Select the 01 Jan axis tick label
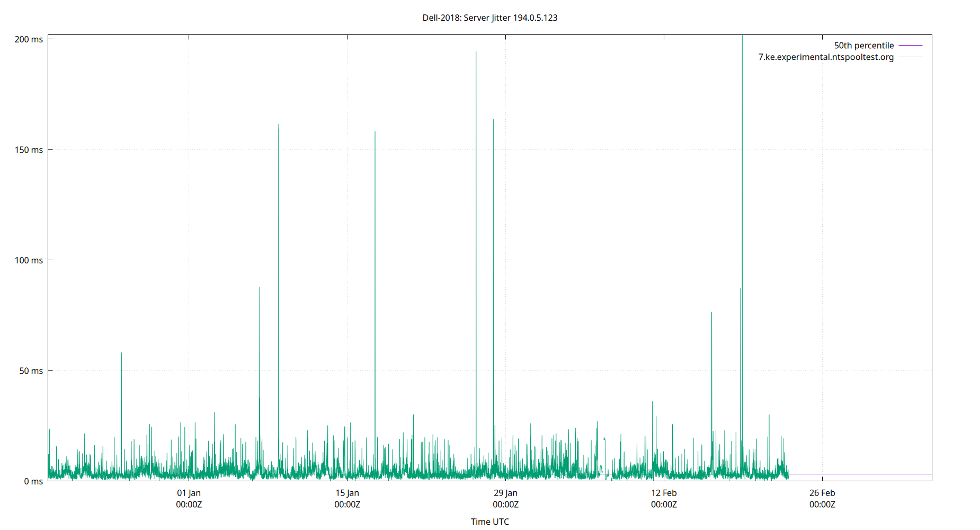The height and width of the screenshot is (530, 980). coord(188,493)
